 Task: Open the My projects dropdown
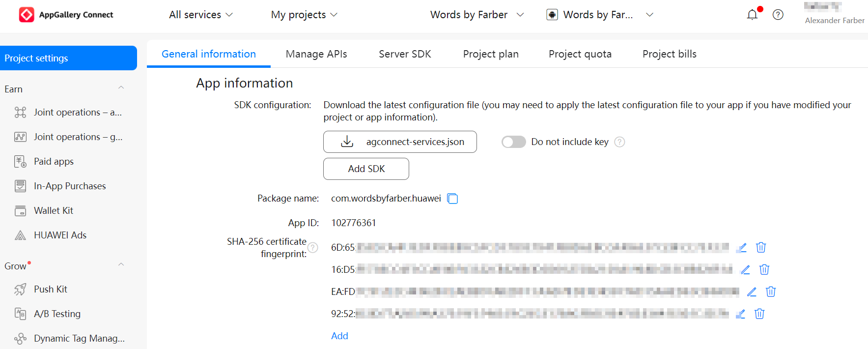tap(304, 15)
